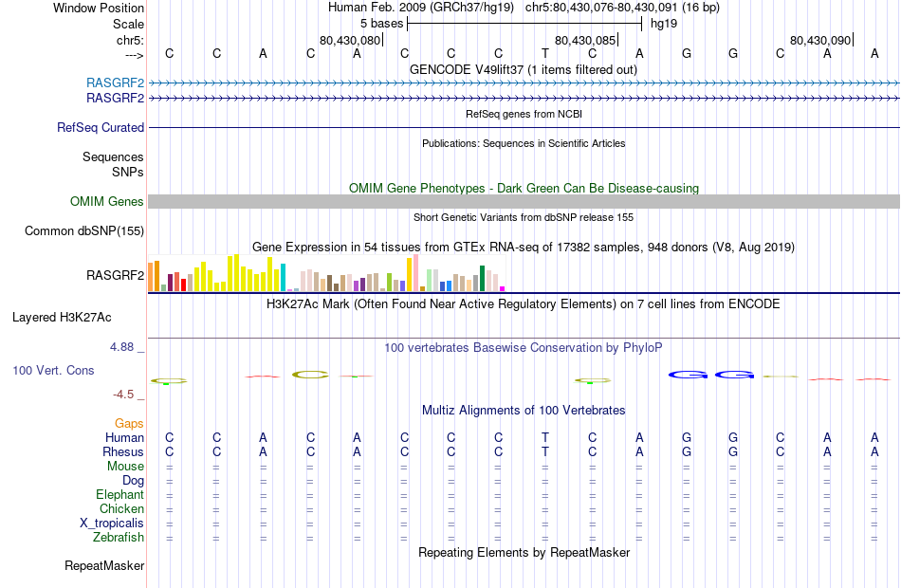Viewport: 901px width, 588px height.
Task: Click the Chicken species label
Action: coord(121,508)
